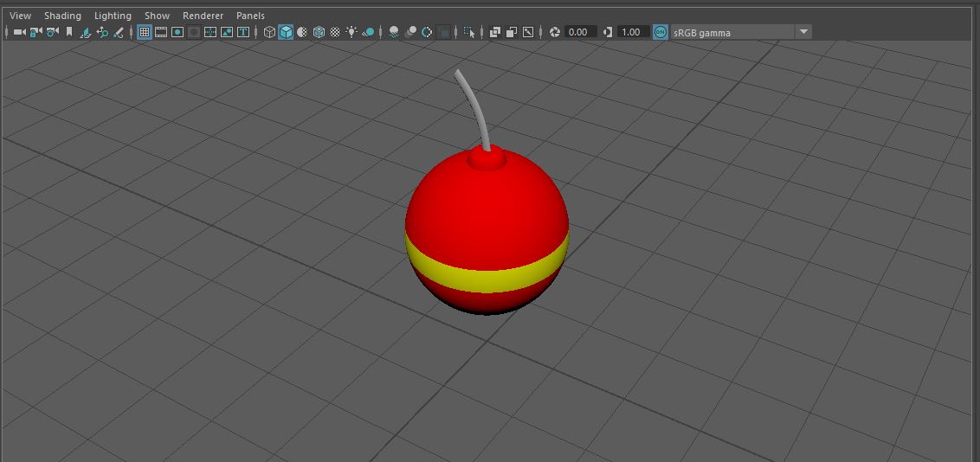Click Smooth Shade All icon

[x=286, y=32]
